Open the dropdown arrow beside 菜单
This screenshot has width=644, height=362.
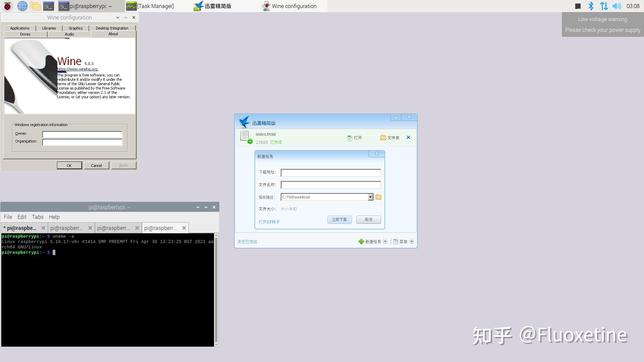(412, 241)
